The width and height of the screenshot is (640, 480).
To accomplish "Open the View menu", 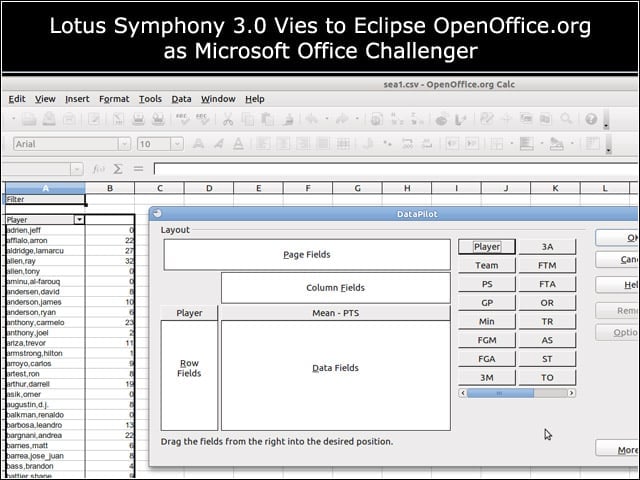I will 45,99.
